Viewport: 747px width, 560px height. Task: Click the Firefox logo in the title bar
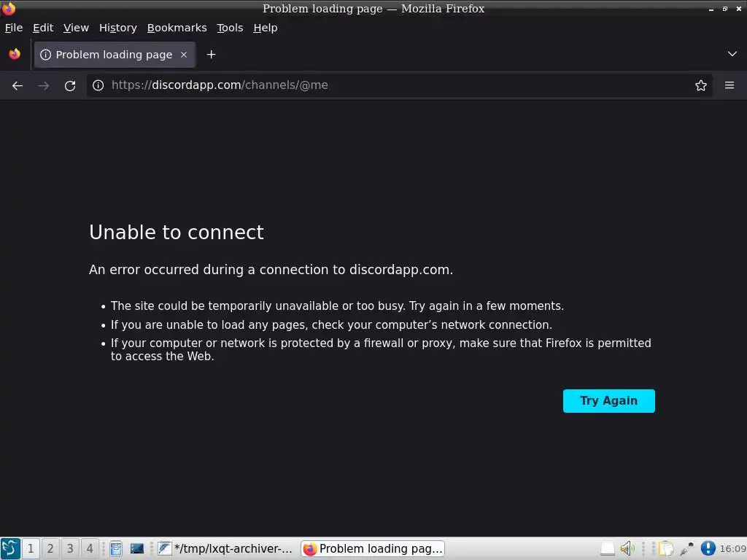pos(9,9)
